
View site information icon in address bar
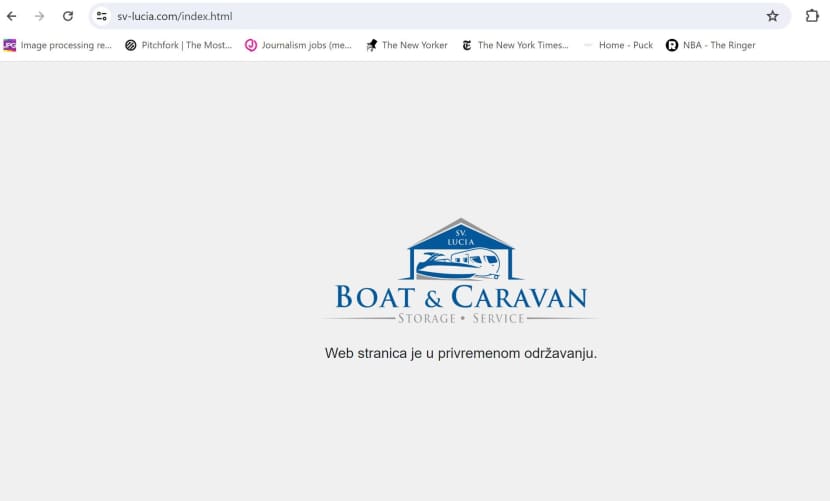[102, 16]
